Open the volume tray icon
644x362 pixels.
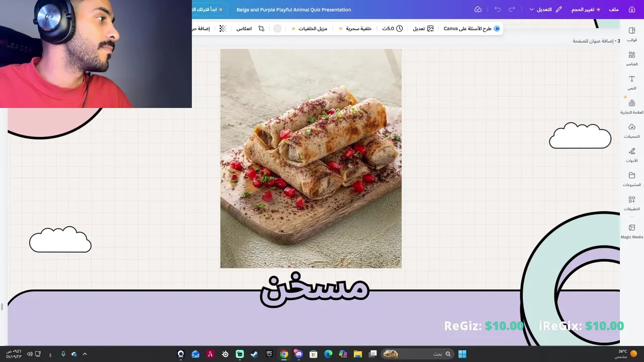pyautogui.click(x=30, y=354)
